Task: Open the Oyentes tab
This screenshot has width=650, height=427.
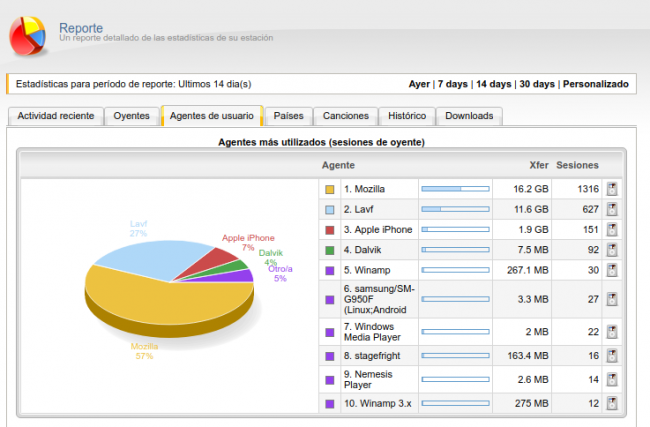Action: click(x=131, y=116)
